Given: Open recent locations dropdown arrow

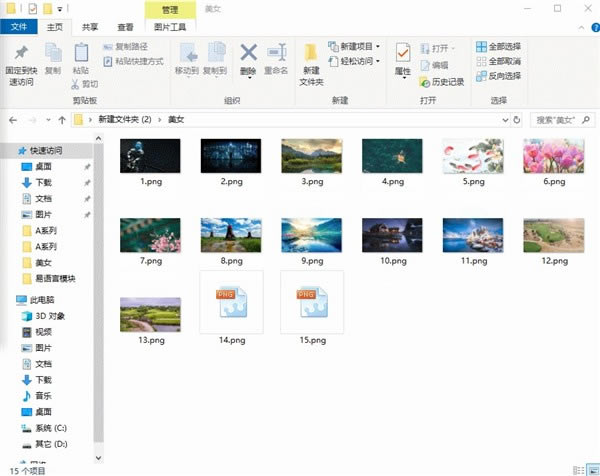Looking at the screenshot, I should point(48,120).
